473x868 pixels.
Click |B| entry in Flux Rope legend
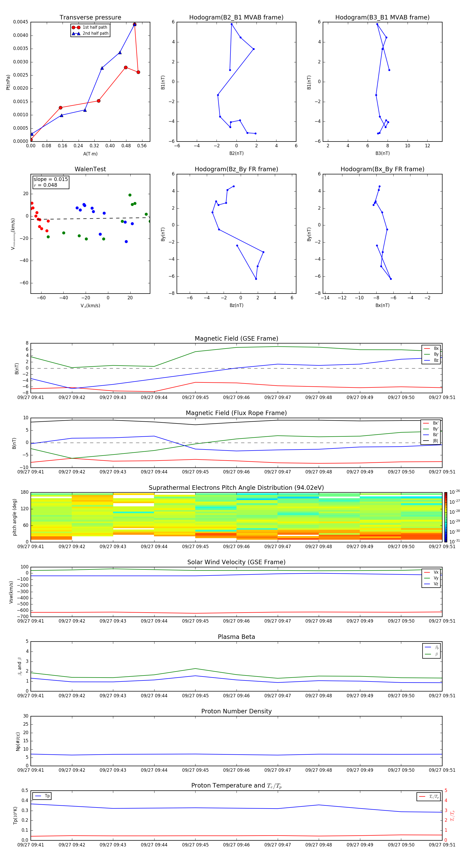point(431,441)
